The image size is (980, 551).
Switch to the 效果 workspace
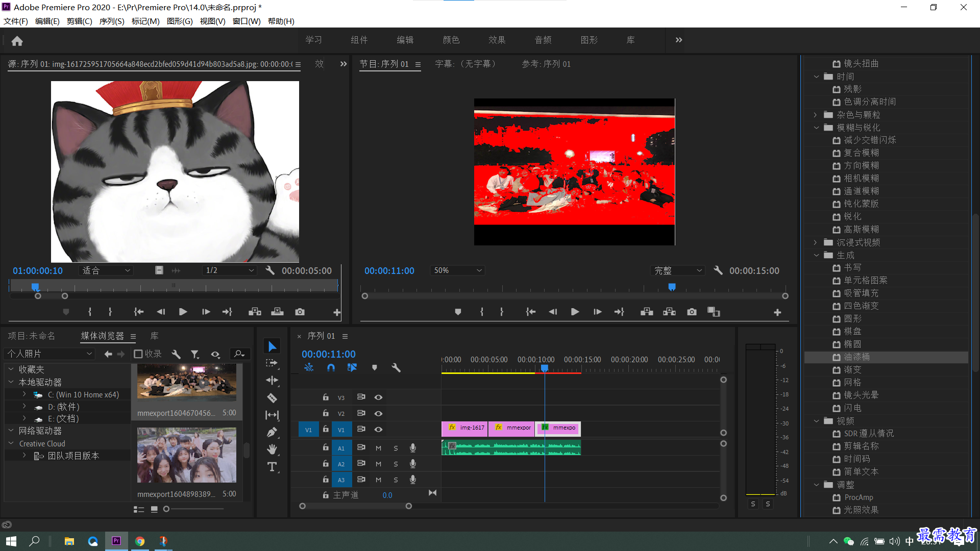click(x=497, y=40)
